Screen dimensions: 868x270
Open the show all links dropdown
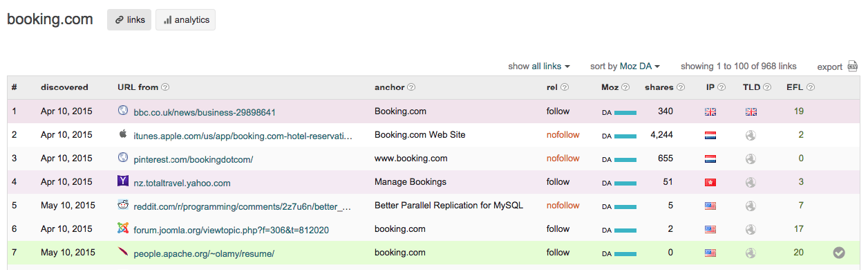tap(539, 66)
